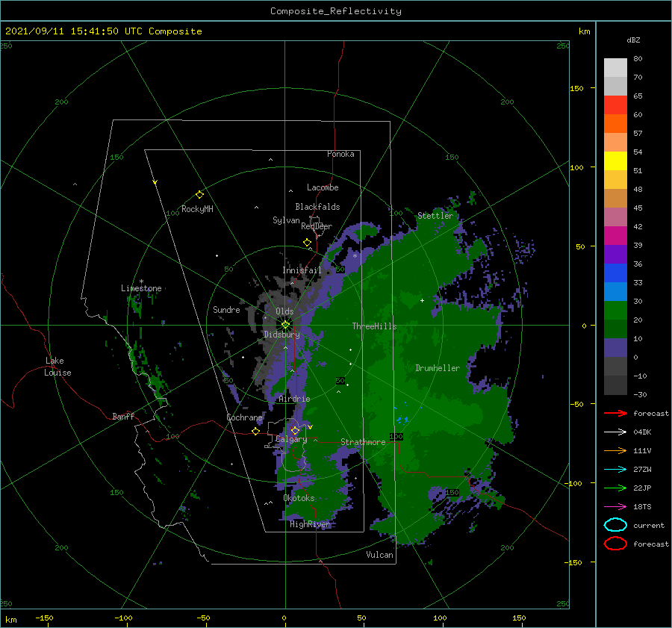This screenshot has width=672, height=628.
Task: Click the Airdrie label
Action: pos(294,399)
